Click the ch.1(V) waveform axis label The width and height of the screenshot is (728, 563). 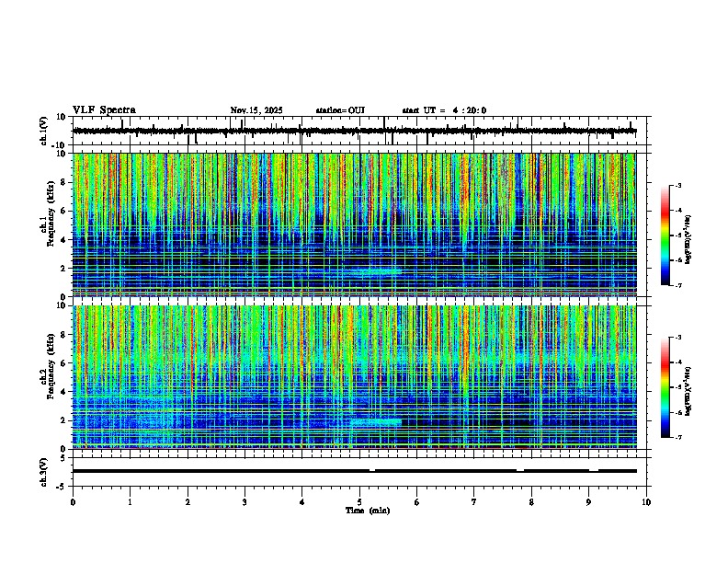click(44, 131)
